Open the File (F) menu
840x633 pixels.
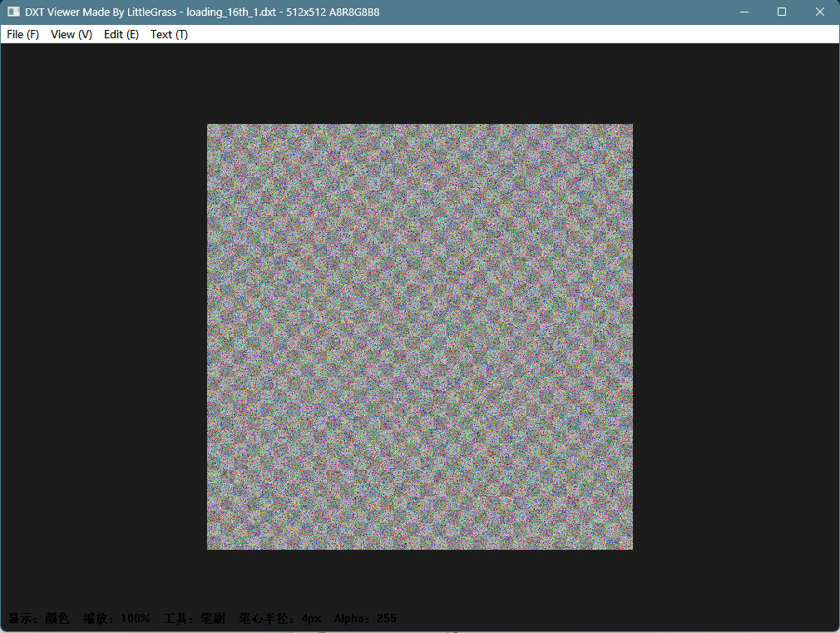pyautogui.click(x=23, y=34)
